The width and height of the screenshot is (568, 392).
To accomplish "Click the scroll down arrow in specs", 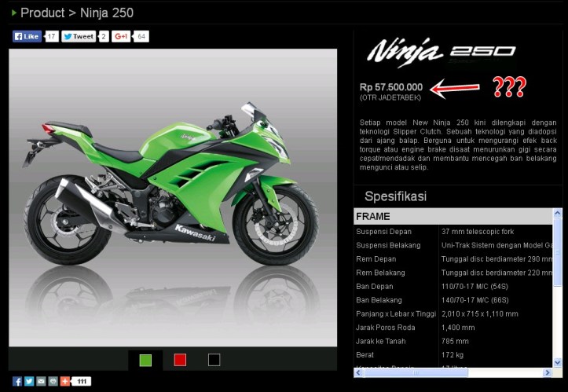I will click(558, 361).
